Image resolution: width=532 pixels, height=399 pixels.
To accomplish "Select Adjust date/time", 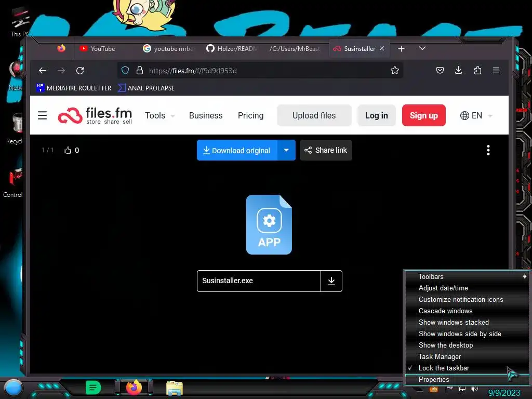I will point(467,288).
